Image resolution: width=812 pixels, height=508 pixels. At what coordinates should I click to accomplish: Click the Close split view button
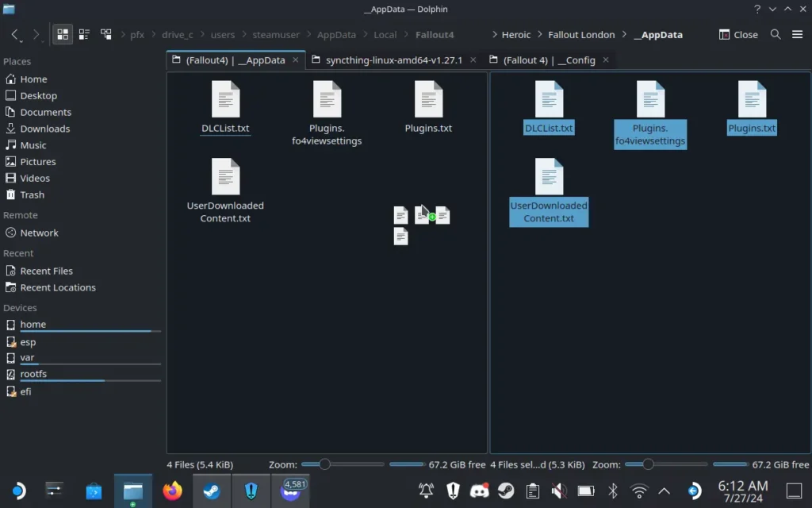click(x=738, y=35)
